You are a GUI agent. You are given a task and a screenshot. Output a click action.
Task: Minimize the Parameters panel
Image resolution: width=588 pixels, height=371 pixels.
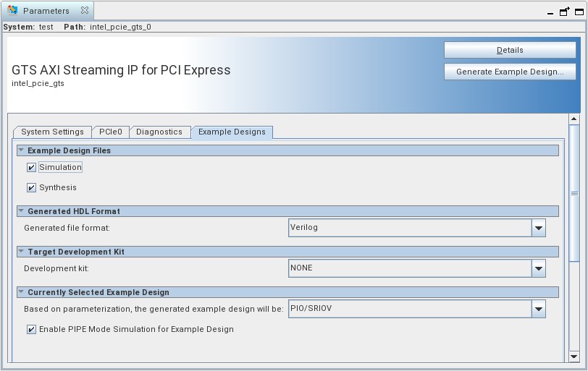tap(550, 13)
